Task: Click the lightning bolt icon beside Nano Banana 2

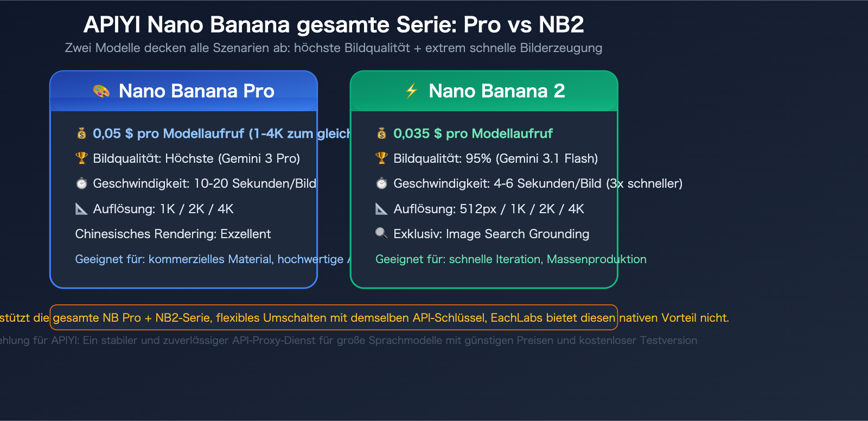Action: 412,91
